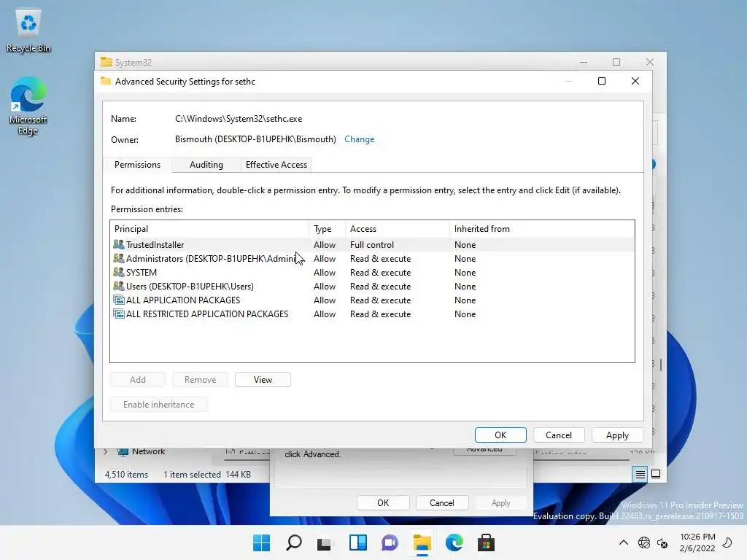Select the ALL RESTRICTED APPLICATION PACKAGES entry
Screen dimensions: 747x560
tap(372, 314)
